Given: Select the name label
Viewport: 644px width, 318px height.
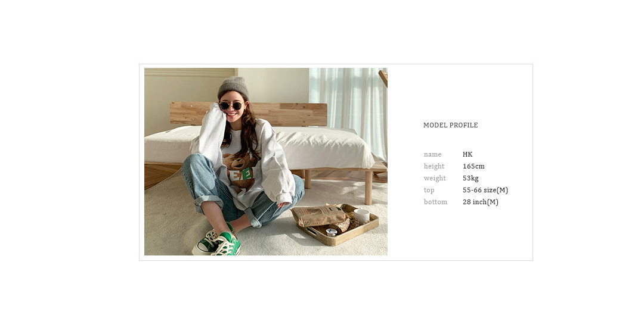Looking at the screenshot, I should point(432,155).
